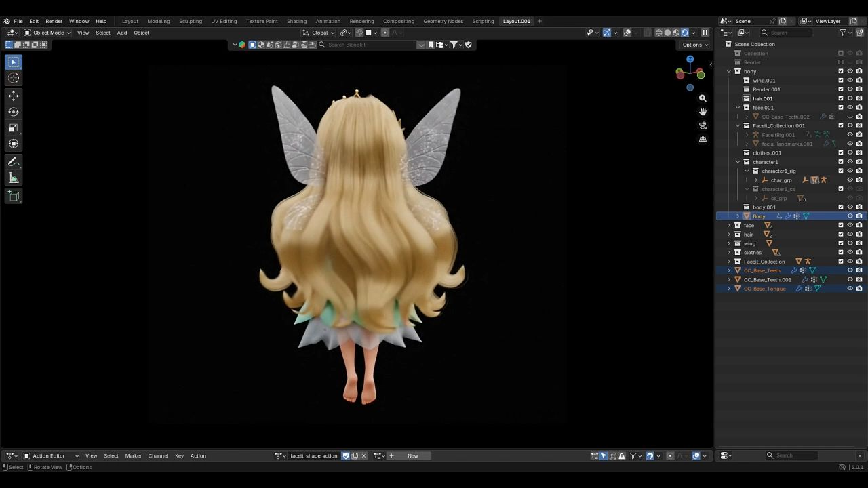The height and width of the screenshot is (488, 868).
Task: Activate the Select Box tool
Action: tap(14, 62)
